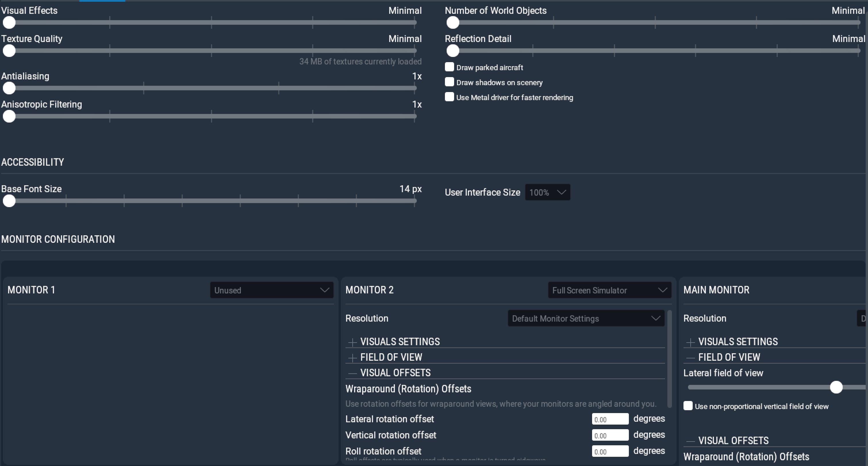Open User Interface Size 100% dropdown
868x466 pixels.
tap(547, 192)
